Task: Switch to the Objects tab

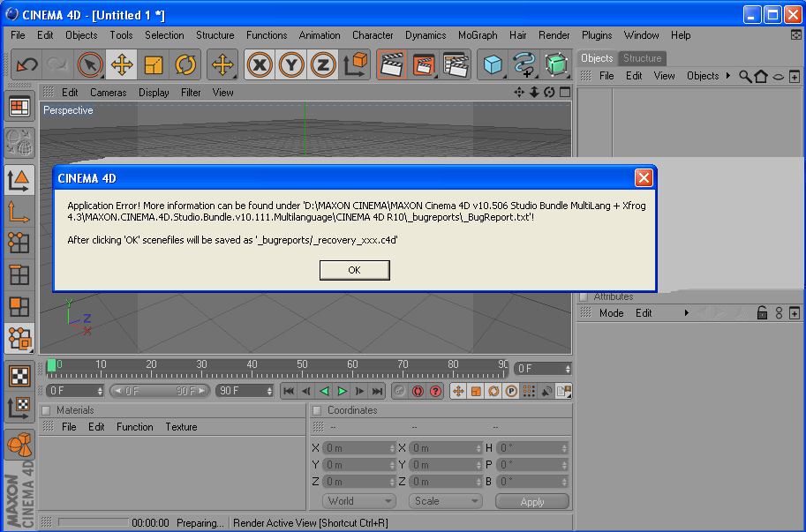Action: click(x=597, y=58)
